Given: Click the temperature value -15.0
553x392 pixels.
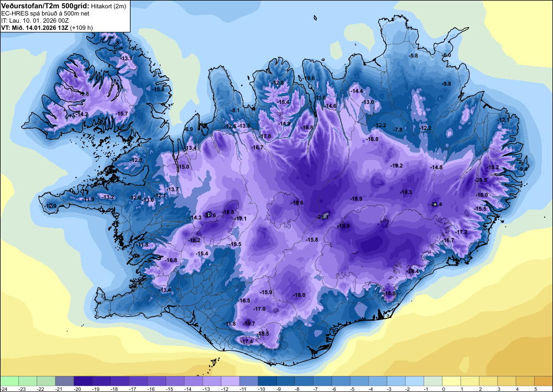Looking at the screenshot, I should [x=184, y=167].
